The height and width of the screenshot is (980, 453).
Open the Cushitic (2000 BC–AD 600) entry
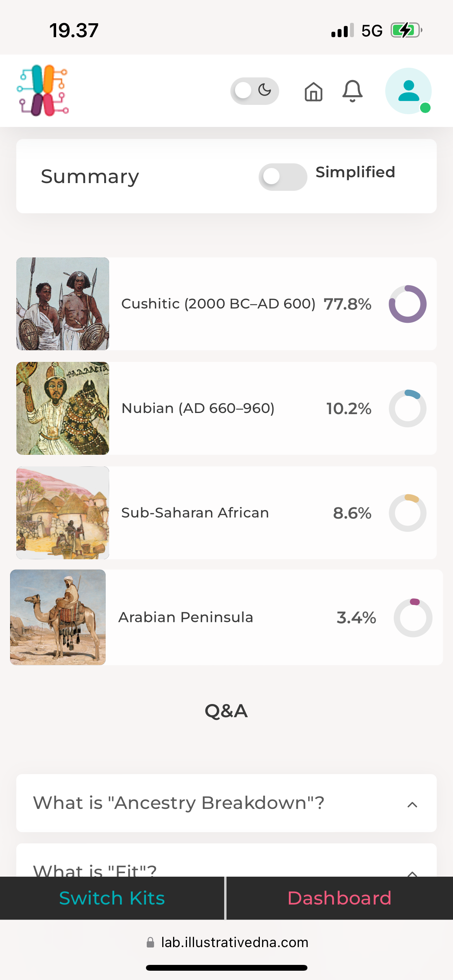218,304
